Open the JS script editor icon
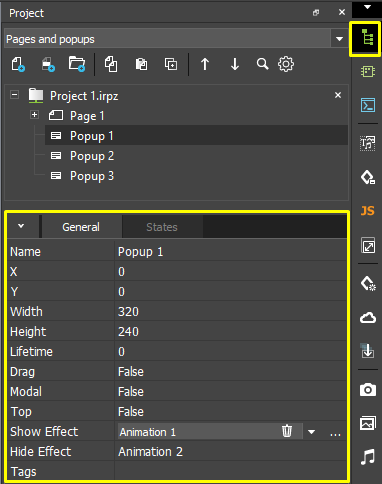 pos(368,211)
